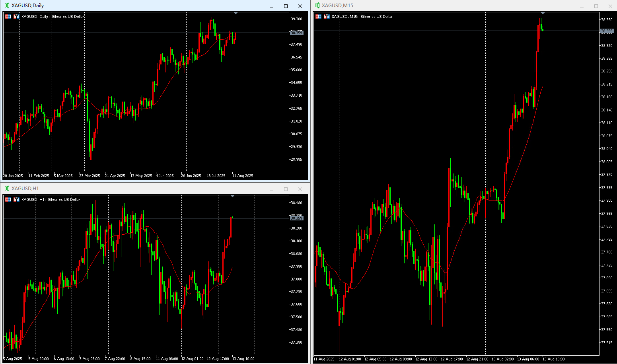Minimize the XAGUSD,Daily chart window
This screenshot has height=364, width=617.
tap(271, 6)
